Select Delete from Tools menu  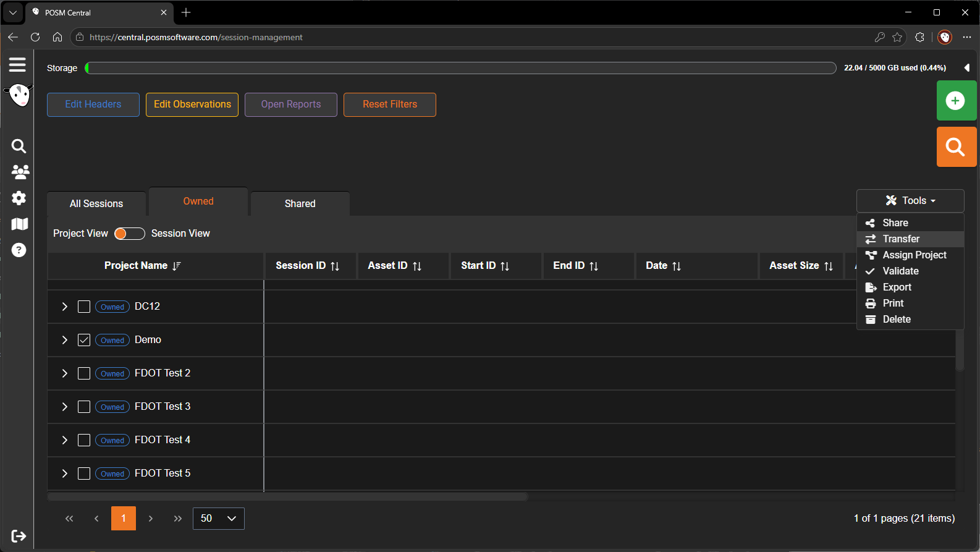910,319
